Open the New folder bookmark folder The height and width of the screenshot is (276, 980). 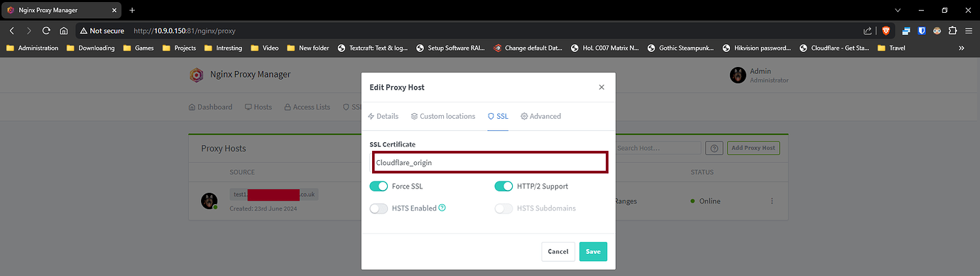[308, 48]
